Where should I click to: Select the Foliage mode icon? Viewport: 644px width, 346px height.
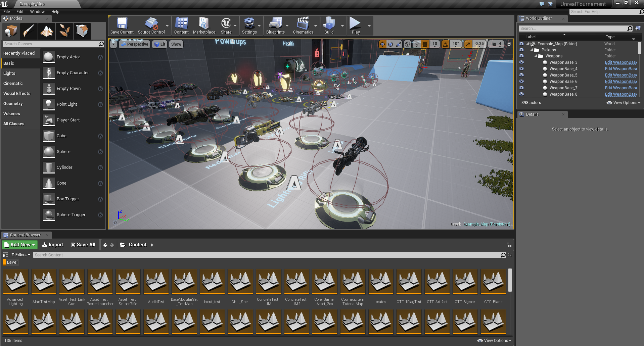point(64,32)
